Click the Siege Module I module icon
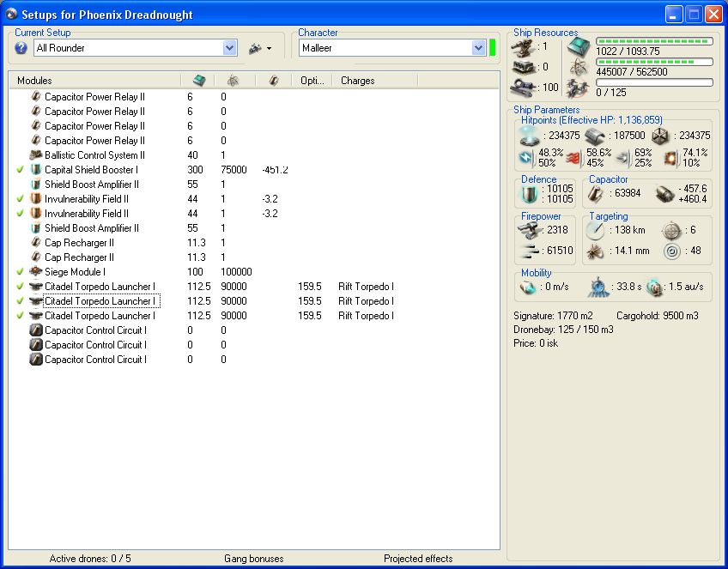Screen dimensions: 728x569 pyautogui.click(x=36, y=271)
